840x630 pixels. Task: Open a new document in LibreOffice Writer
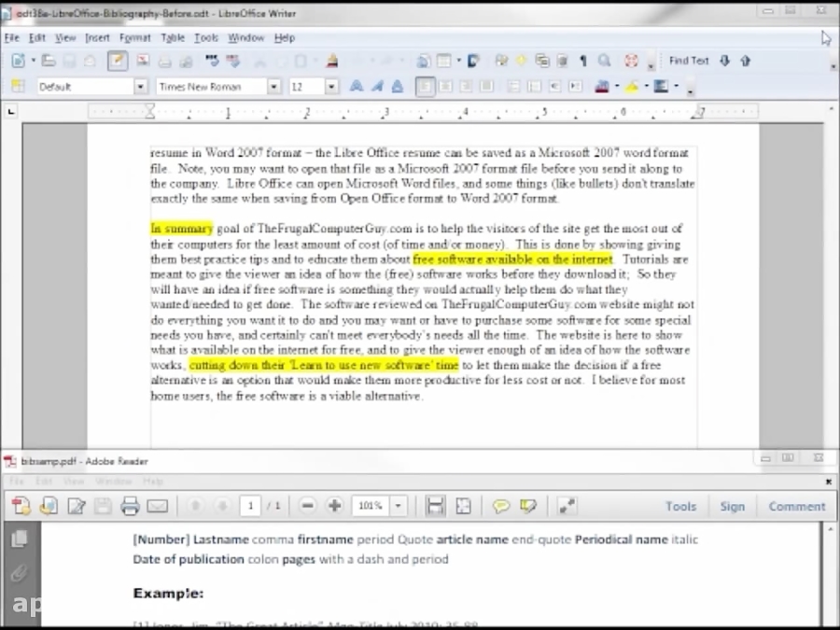pyautogui.click(x=16, y=60)
